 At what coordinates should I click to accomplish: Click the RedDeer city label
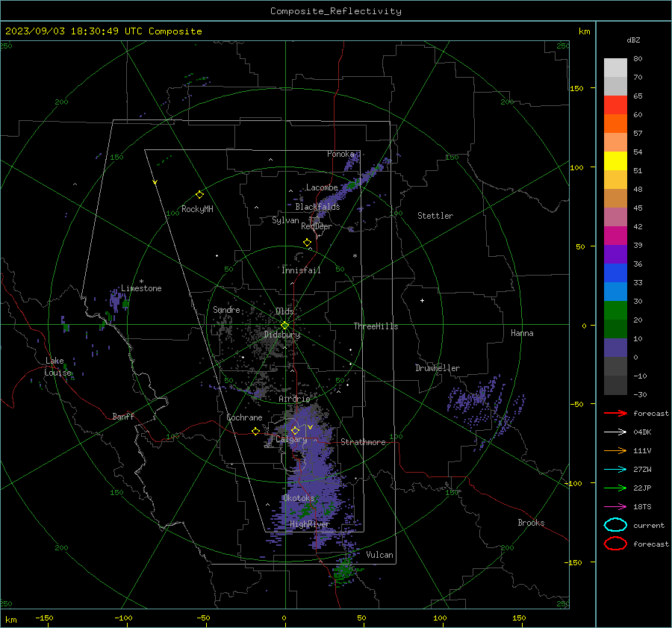(x=317, y=226)
